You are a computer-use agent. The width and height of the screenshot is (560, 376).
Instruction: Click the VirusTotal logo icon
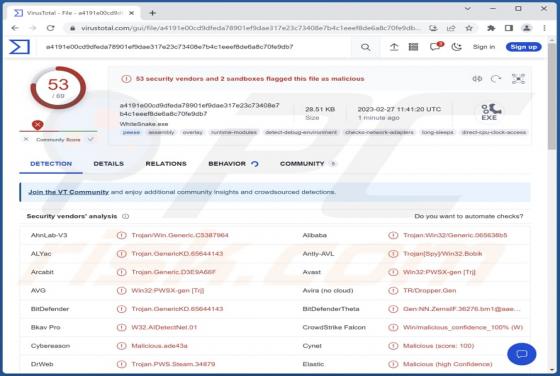19,47
